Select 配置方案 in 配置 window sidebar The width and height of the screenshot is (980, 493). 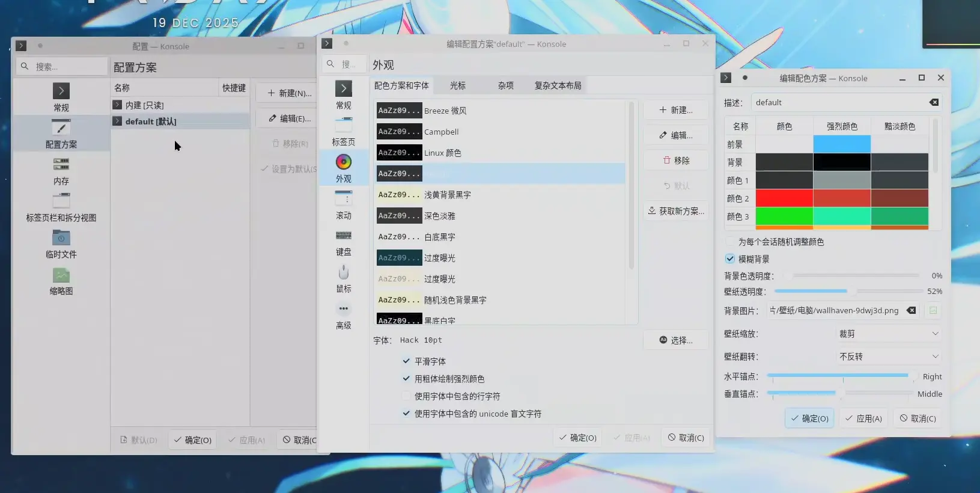pos(61,134)
